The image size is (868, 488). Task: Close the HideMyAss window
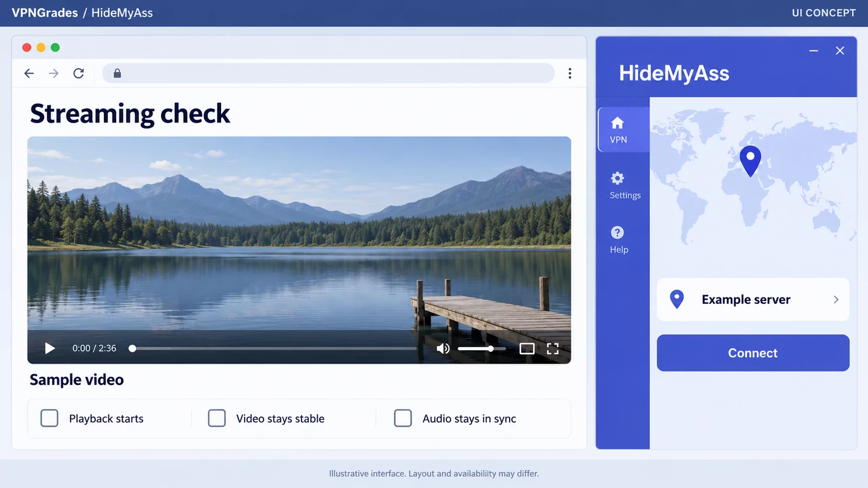(x=840, y=51)
